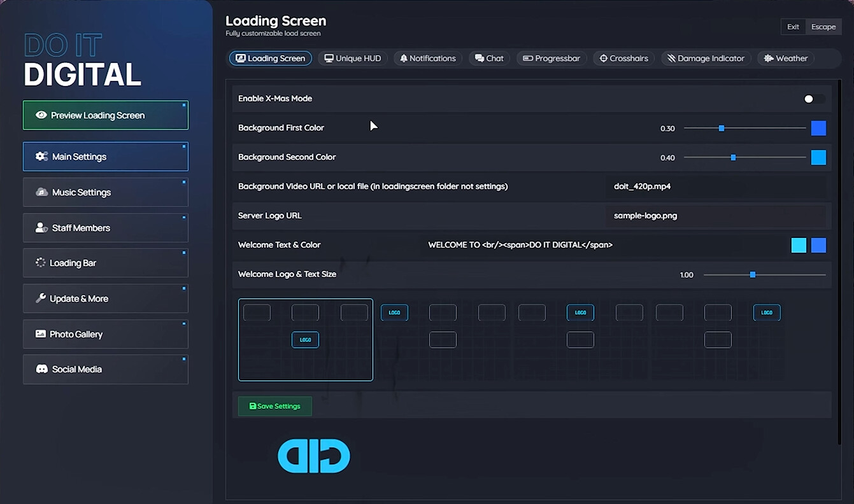
Task: Click the gears icon beside Main Settings
Action: [x=41, y=157]
